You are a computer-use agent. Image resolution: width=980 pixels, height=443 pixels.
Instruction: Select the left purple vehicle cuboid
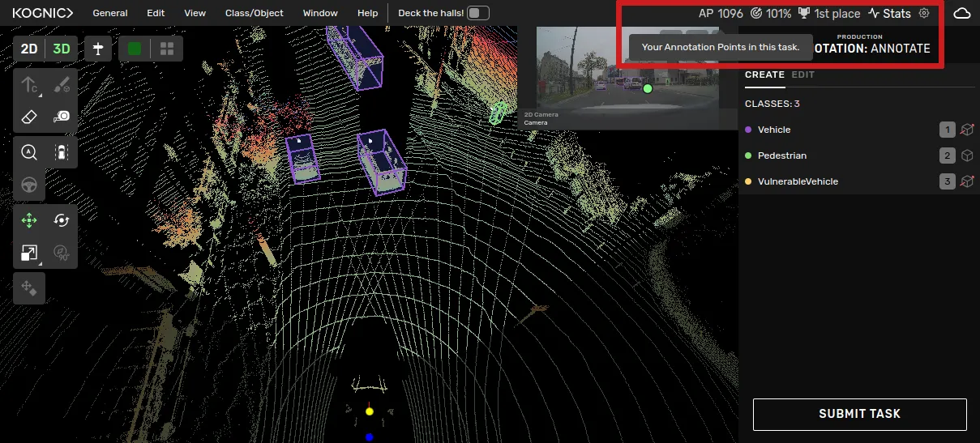[302, 158]
